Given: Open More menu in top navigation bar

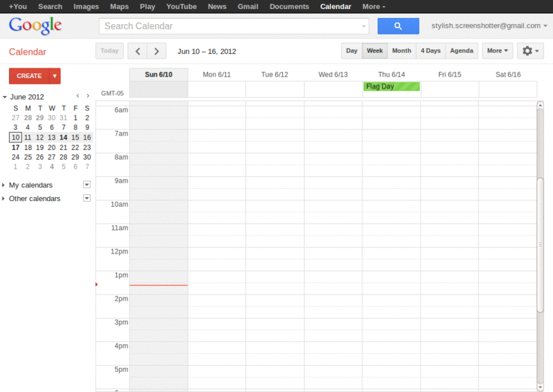Looking at the screenshot, I should point(373,6).
